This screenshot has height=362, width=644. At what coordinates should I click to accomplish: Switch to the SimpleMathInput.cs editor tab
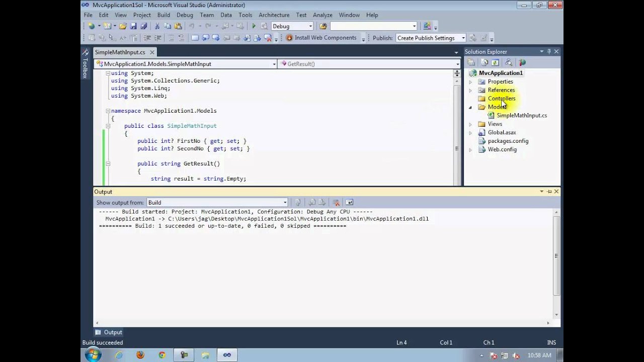pyautogui.click(x=120, y=52)
